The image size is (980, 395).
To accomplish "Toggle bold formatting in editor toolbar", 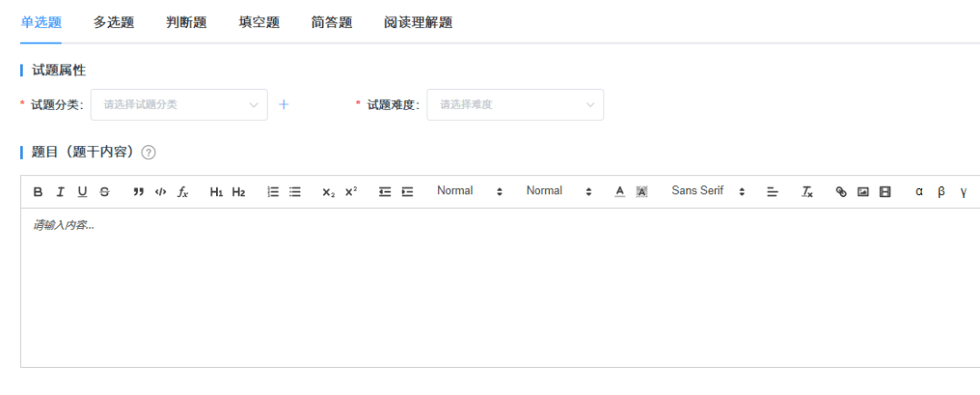I will pos(38,192).
